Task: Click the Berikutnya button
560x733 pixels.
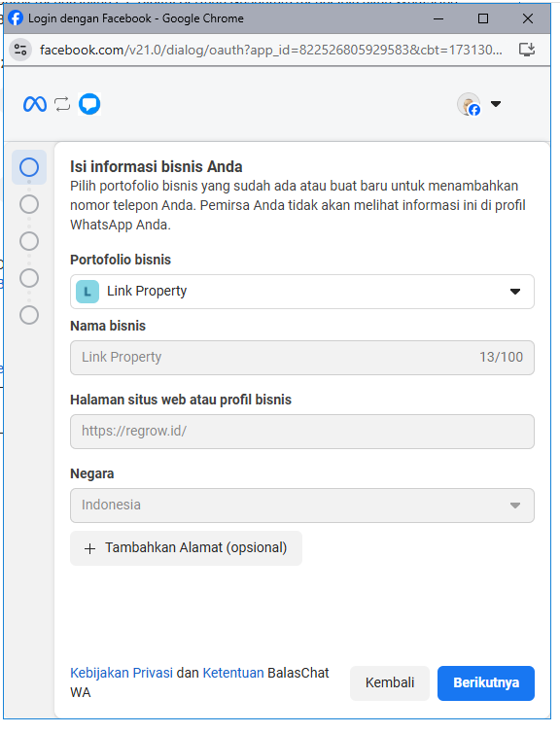Action: 486,683
